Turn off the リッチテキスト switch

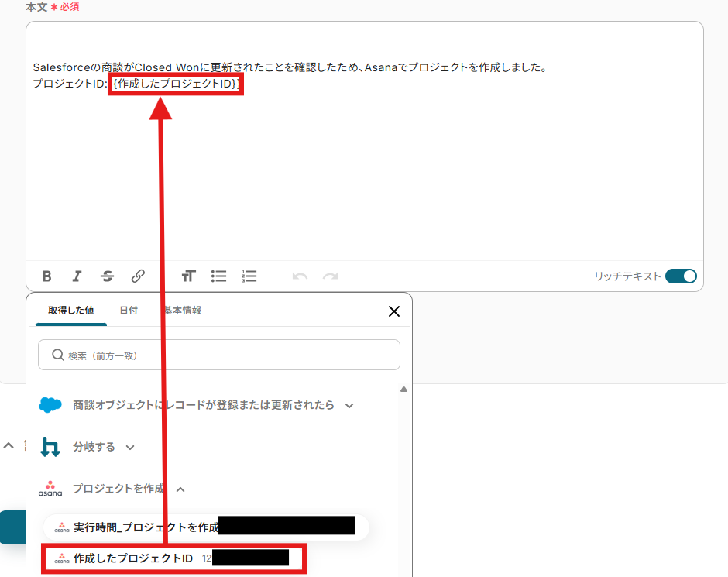(681, 276)
